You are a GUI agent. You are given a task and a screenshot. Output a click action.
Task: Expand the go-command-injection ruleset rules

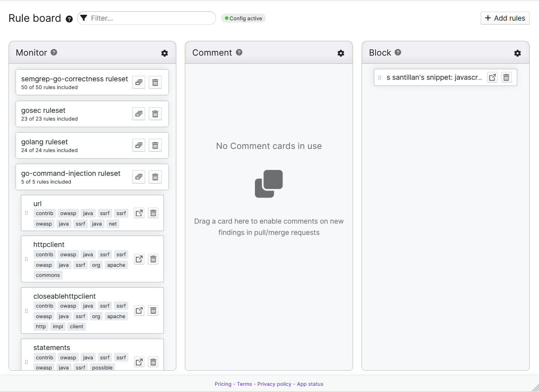(139, 177)
